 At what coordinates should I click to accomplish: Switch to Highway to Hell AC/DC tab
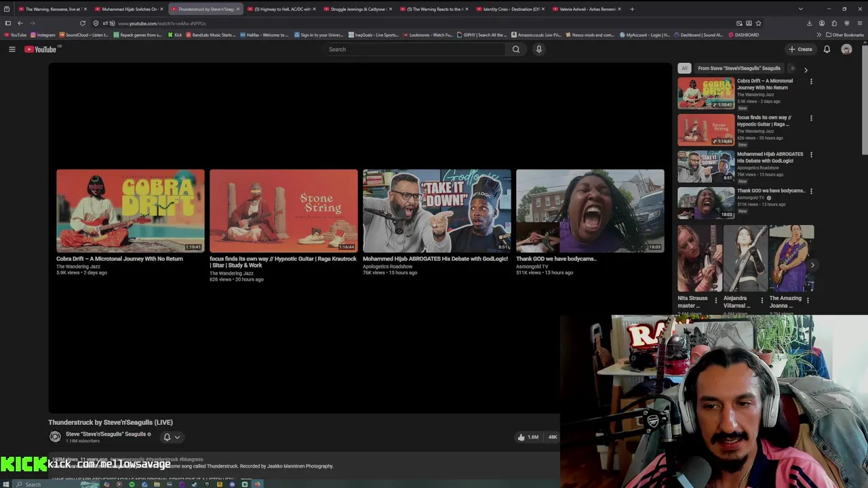pyautogui.click(x=281, y=9)
